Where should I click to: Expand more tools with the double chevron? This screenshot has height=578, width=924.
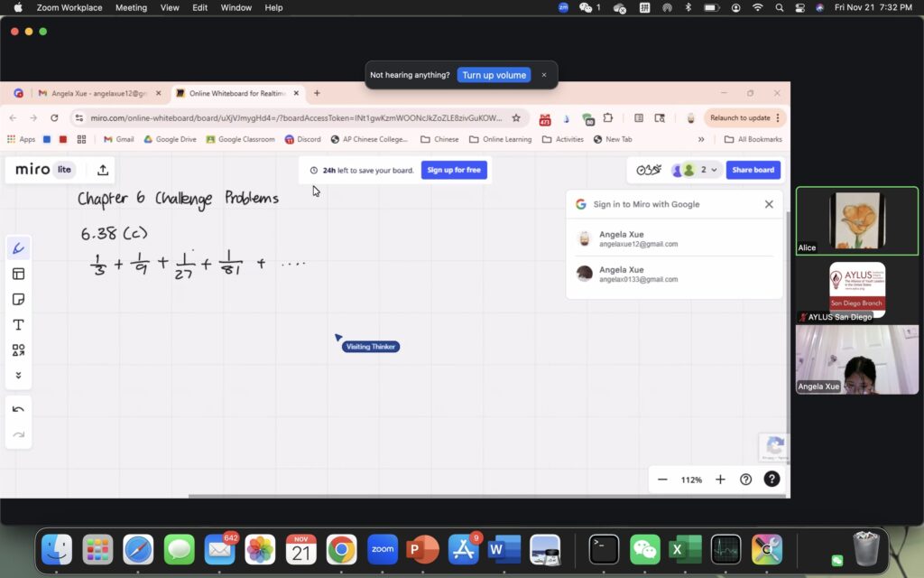[18, 375]
